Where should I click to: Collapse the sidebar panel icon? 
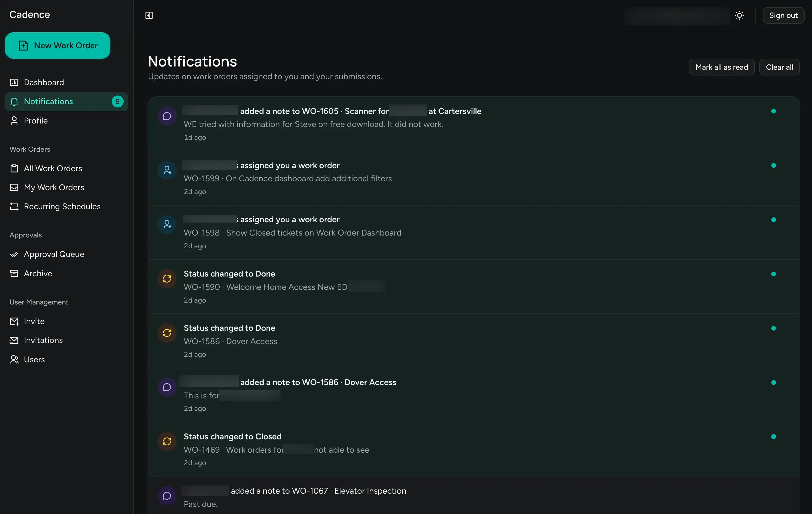click(x=149, y=15)
